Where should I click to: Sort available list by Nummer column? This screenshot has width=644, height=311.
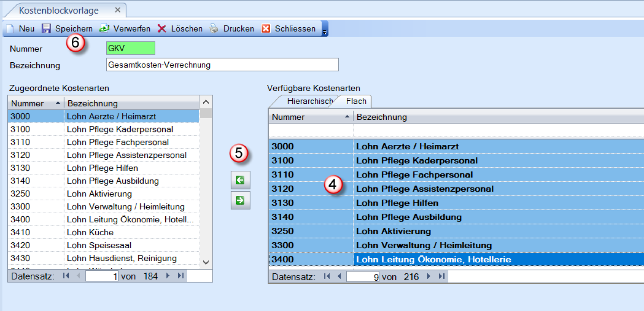point(311,117)
